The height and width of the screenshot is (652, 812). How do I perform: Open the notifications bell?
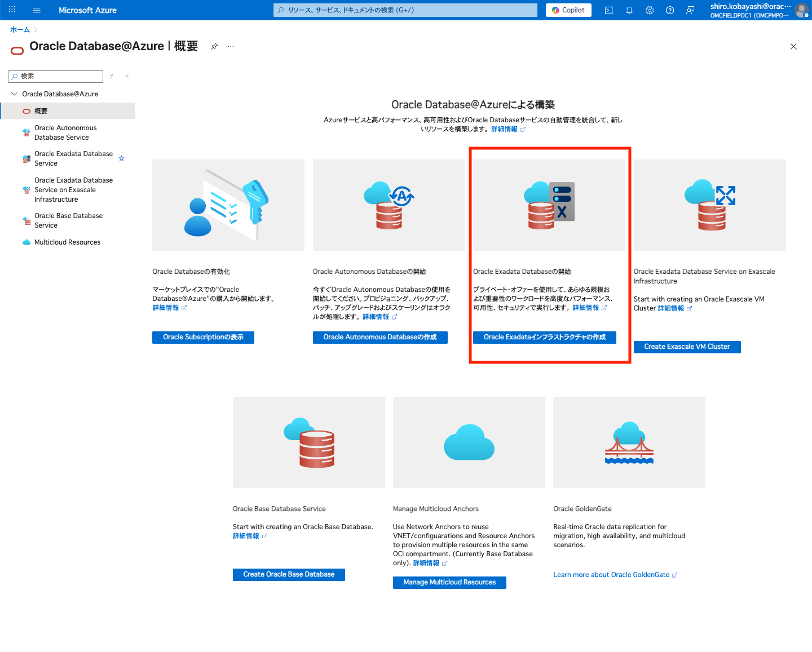click(629, 10)
